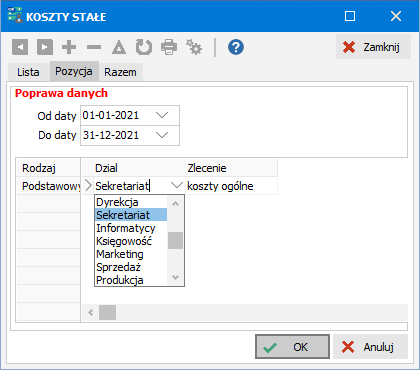Go to next record arrow icon
This screenshot has width=420, height=370.
click(x=45, y=47)
